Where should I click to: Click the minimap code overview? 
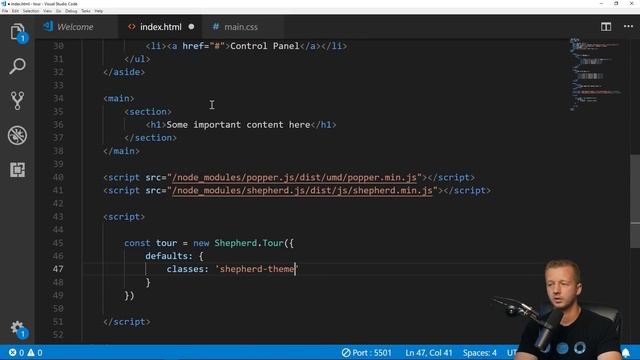596,73
